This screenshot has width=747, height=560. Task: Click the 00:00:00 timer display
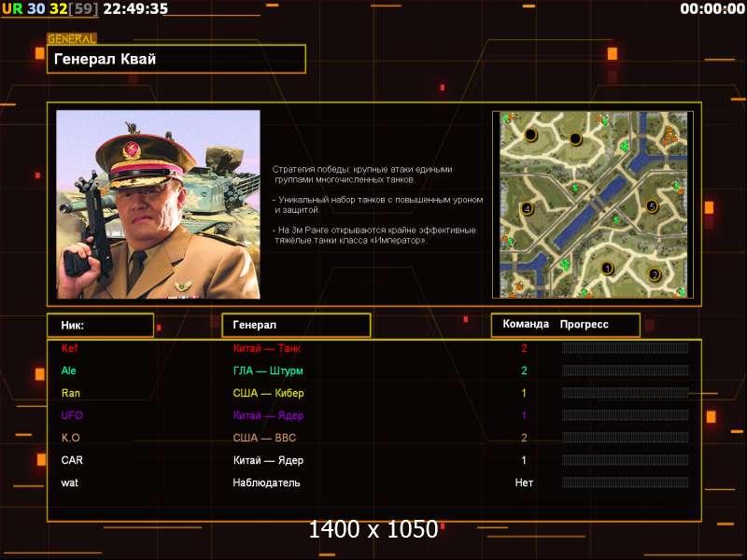711,8
